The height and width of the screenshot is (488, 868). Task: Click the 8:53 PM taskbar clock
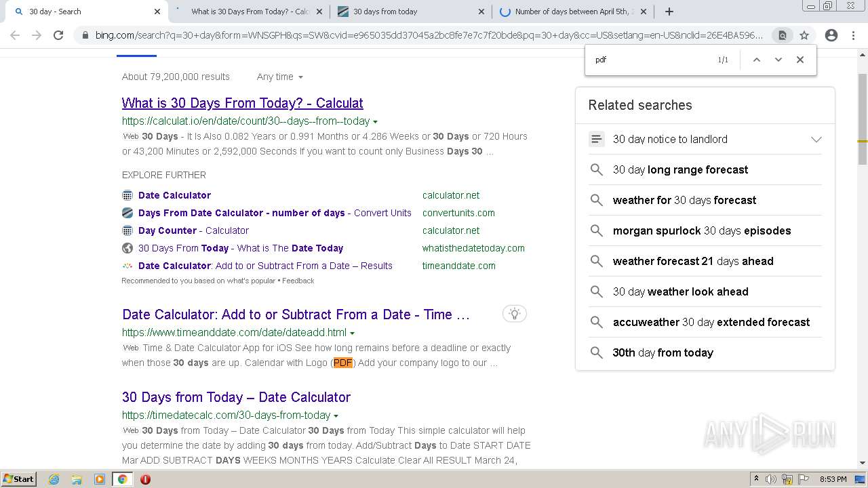(x=833, y=479)
